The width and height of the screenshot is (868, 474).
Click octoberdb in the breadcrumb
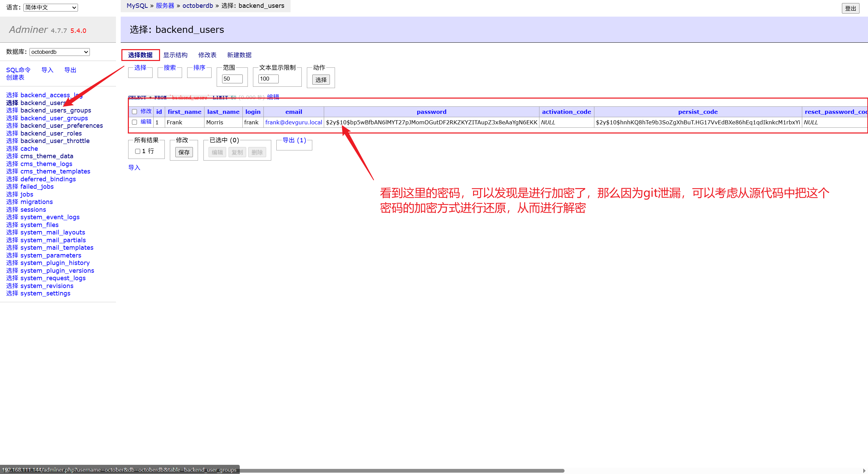198,6
